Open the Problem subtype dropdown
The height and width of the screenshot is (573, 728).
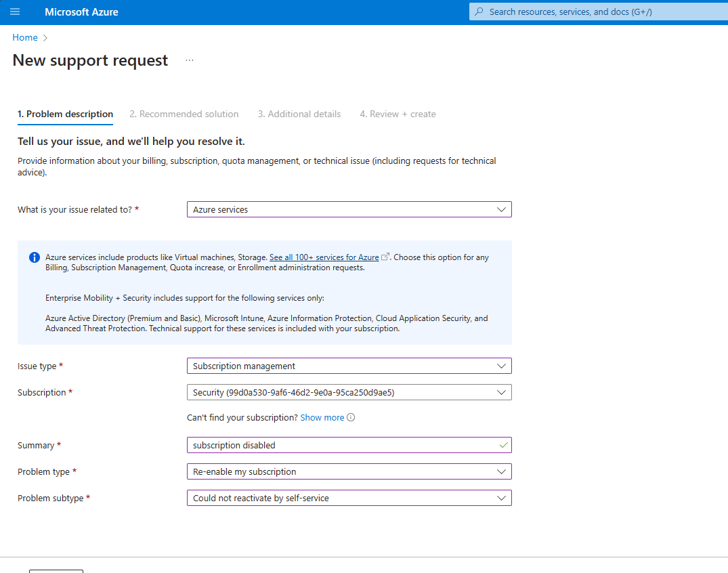click(x=502, y=498)
